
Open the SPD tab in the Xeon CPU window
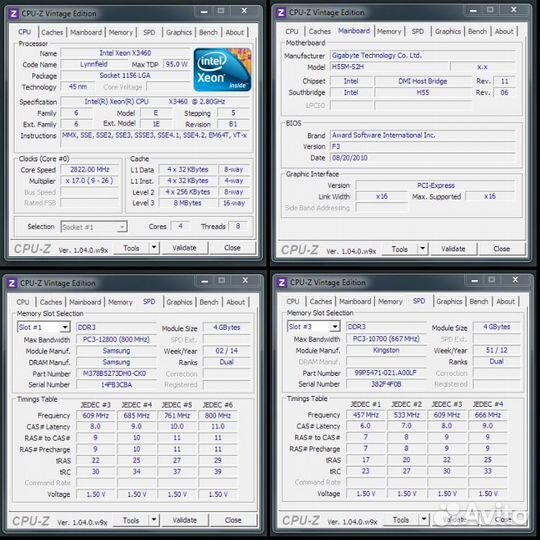click(x=149, y=32)
